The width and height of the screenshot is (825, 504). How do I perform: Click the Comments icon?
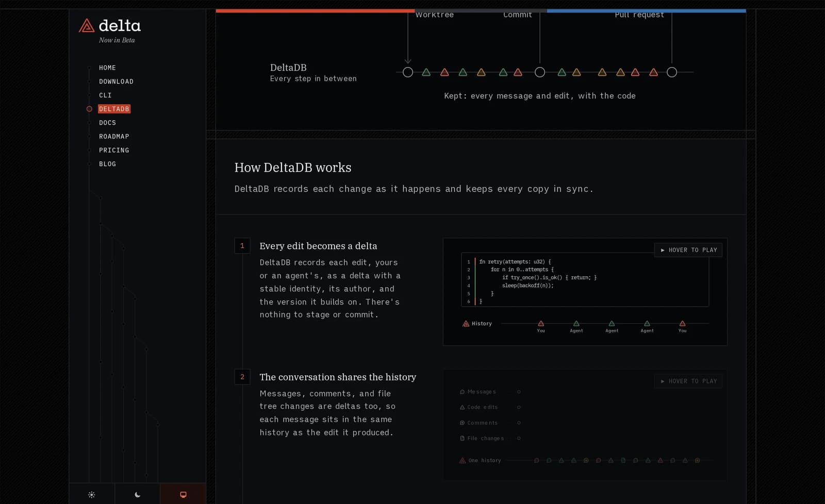coord(462,423)
